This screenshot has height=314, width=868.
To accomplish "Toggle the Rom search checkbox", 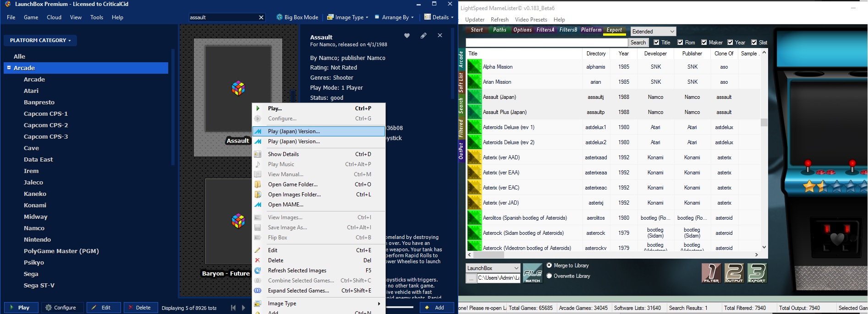I will [x=681, y=43].
